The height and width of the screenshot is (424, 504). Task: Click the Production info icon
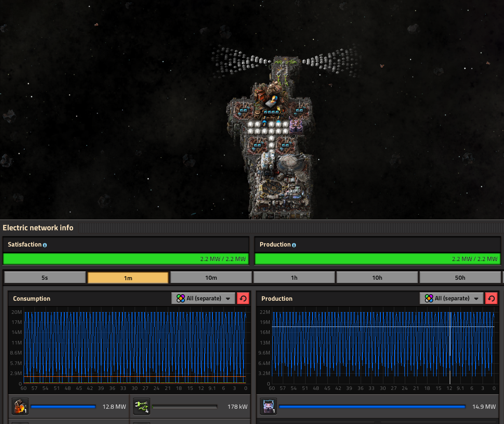click(294, 245)
